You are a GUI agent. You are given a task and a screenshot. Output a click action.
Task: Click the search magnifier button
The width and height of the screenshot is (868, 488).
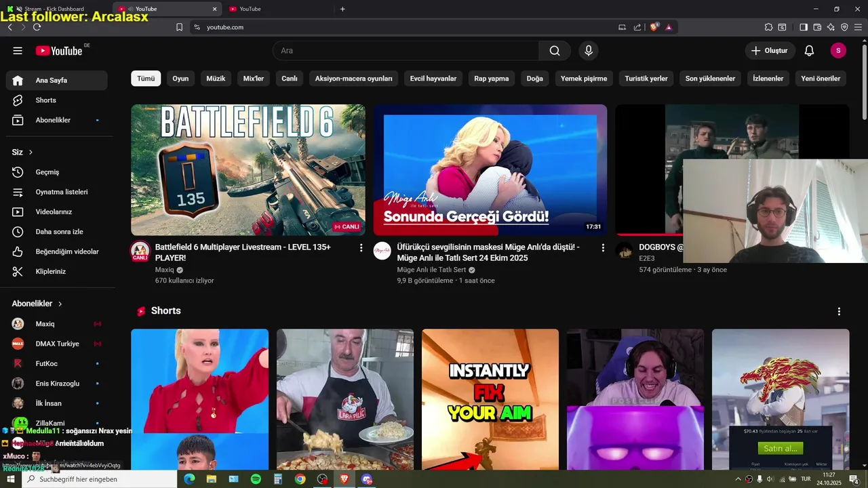pos(555,51)
